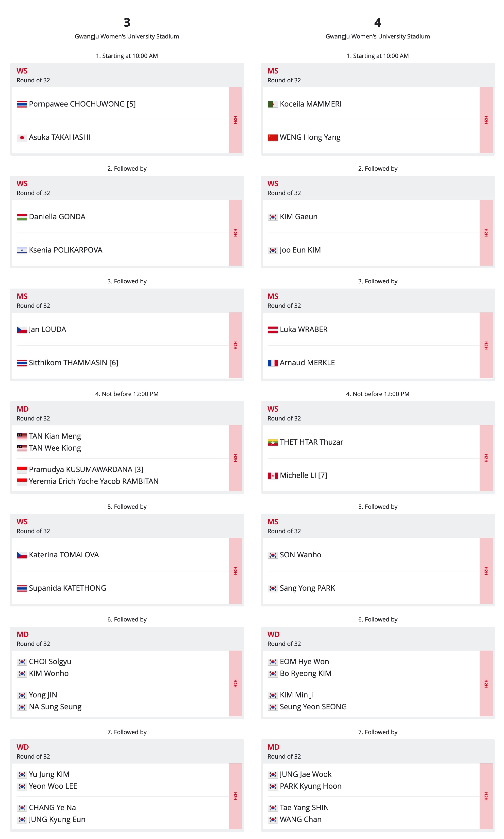Click the Thailand flag beside Supanida KATETHONG
Image resolution: width=504 pixels, height=839 pixels.
[22, 588]
